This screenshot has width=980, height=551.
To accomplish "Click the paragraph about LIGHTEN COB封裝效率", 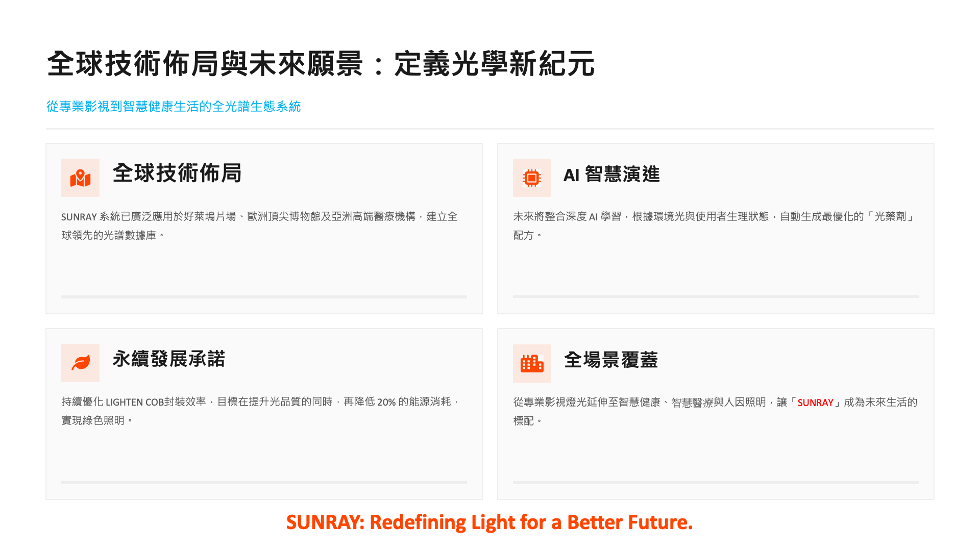I will (260, 411).
